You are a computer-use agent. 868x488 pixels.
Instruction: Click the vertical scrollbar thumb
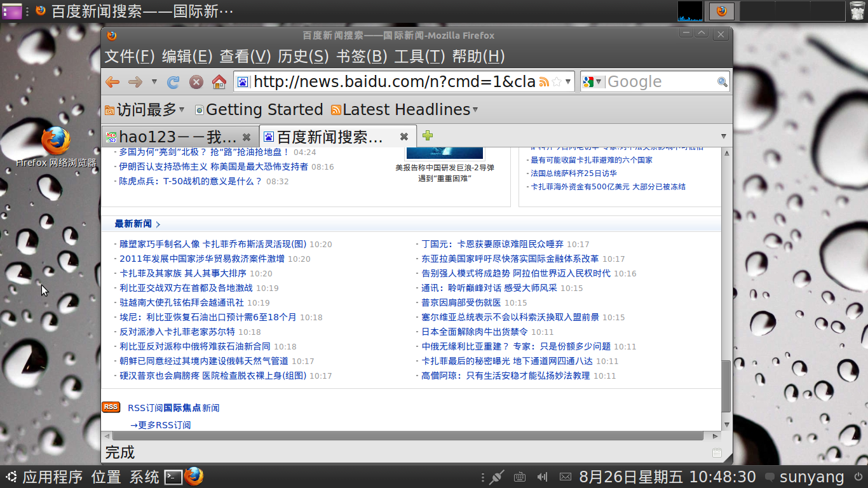point(726,386)
